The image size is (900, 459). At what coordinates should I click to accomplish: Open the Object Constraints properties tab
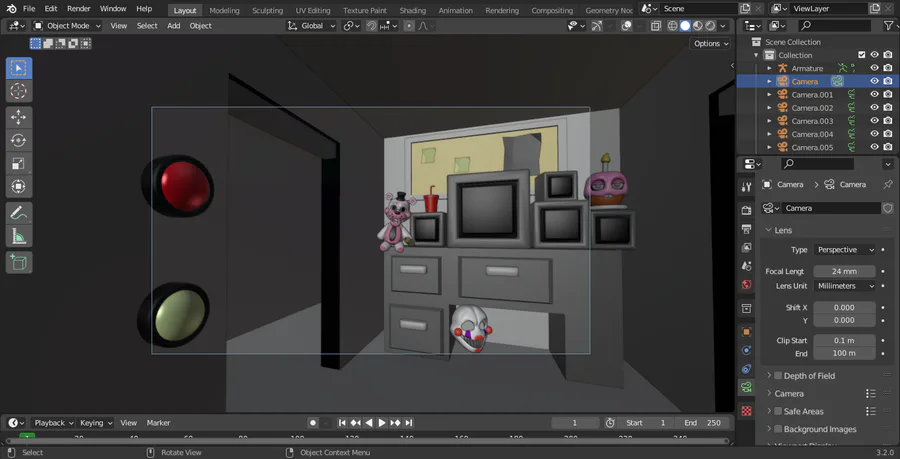coord(746,369)
